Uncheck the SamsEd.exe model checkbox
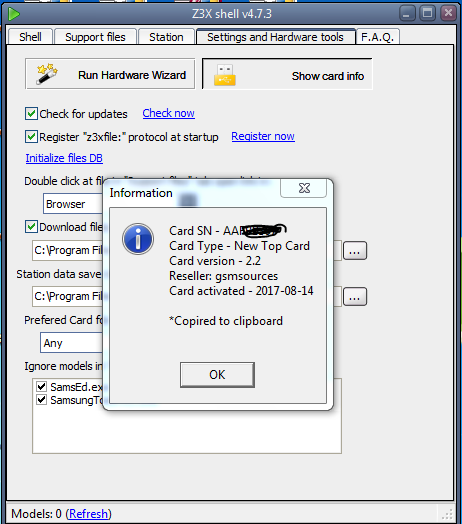 41,387
